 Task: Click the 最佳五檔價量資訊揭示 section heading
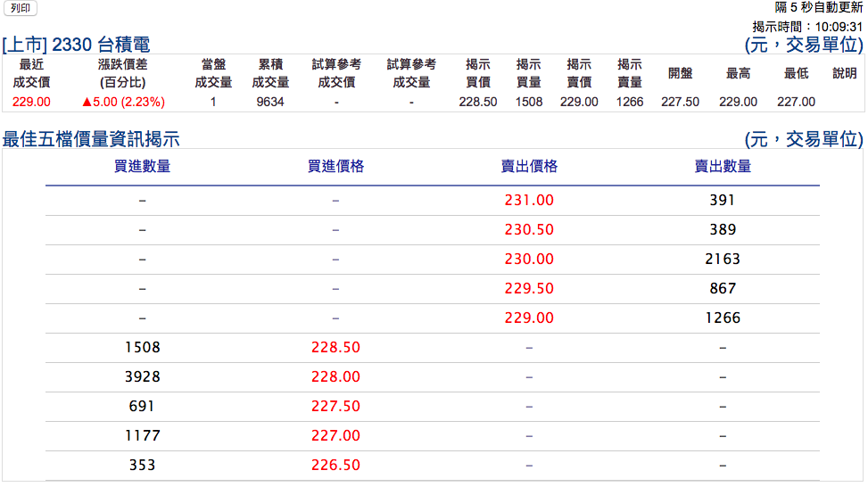91,139
